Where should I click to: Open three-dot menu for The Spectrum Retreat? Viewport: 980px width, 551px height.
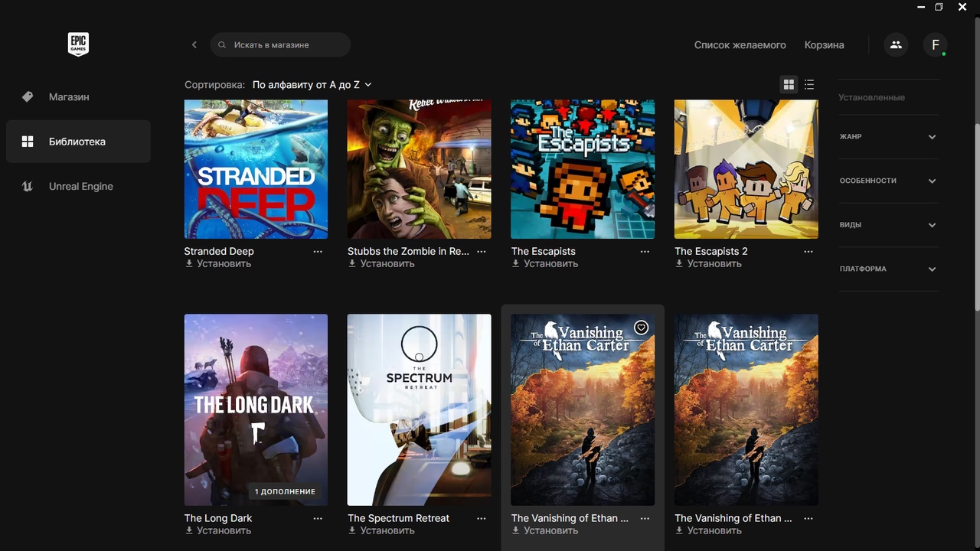coord(482,518)
